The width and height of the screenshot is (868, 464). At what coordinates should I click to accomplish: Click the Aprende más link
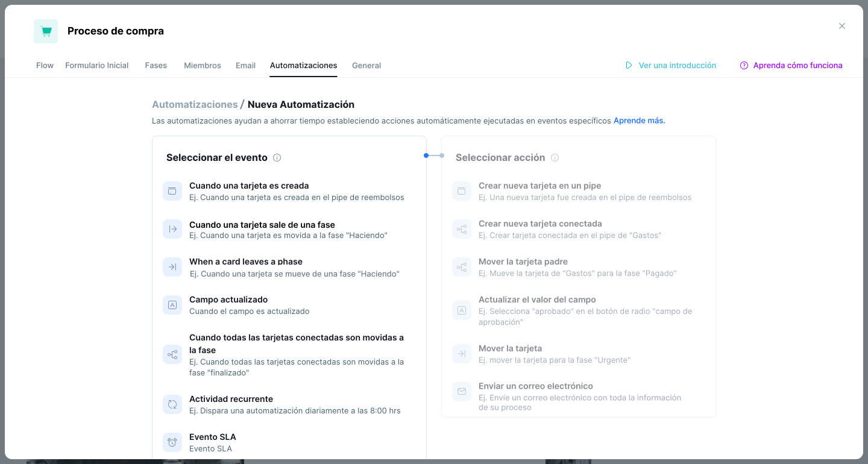pos(639,121)
